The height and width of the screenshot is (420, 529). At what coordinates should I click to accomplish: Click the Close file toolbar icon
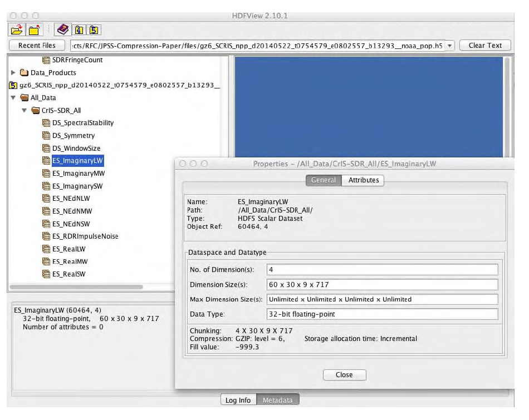coord(35,31)
